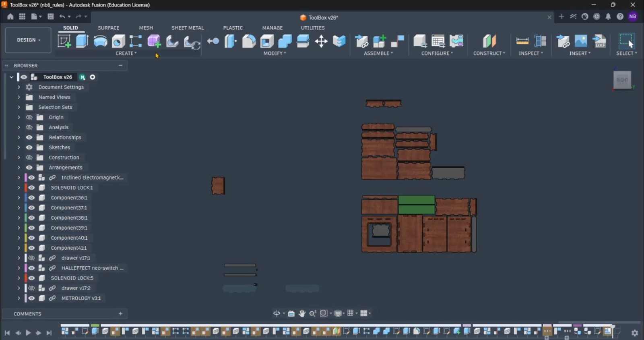This screenshot has height=340, width=644.
Task: Open the INSERT menu
Action: click(580, 53)
